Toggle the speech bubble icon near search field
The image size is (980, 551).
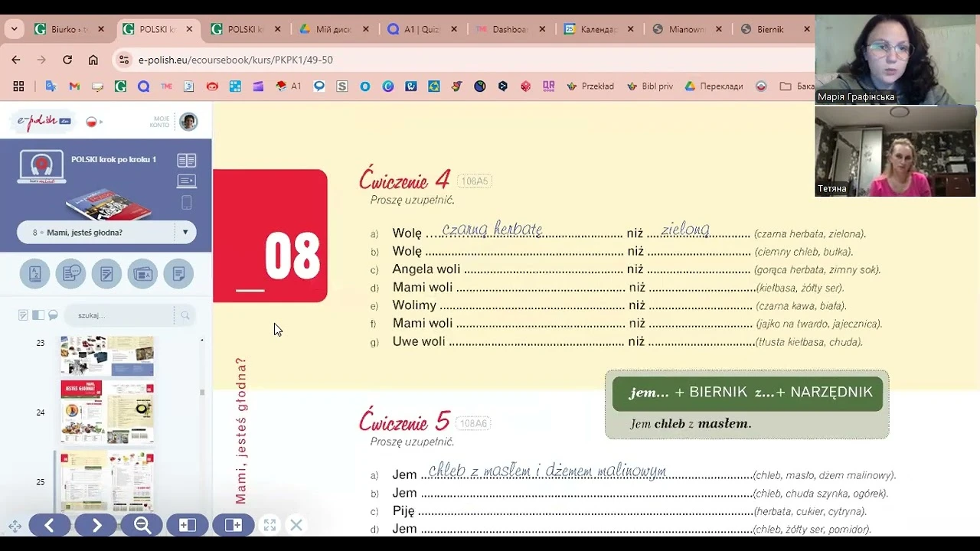point(53,315)
